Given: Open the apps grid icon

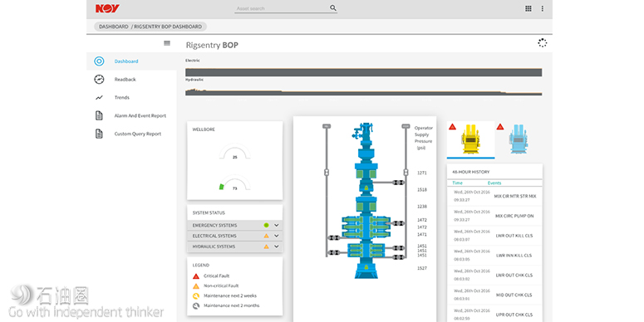Looking at the screenshot, I should [528, 8].
